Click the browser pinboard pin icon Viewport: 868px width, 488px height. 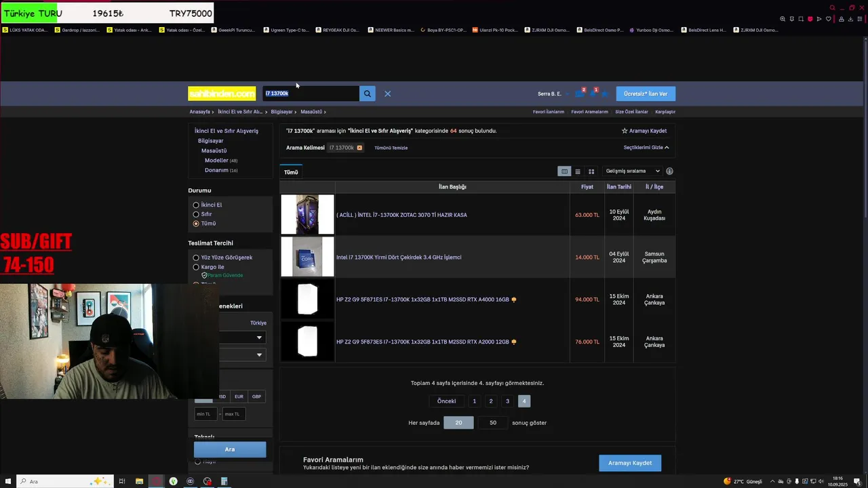(x=792, y=19)
